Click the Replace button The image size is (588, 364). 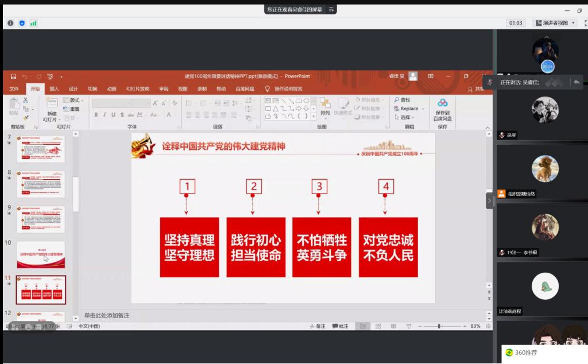click(409, 109)
